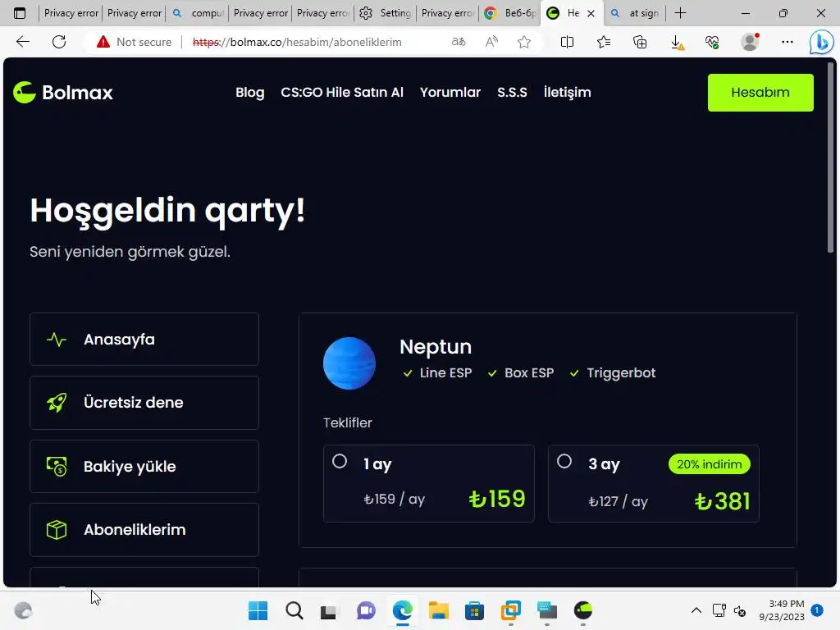Click the Neptun heading
The width and height of the screenshot is (840, 630).
[x=436, y=347]
